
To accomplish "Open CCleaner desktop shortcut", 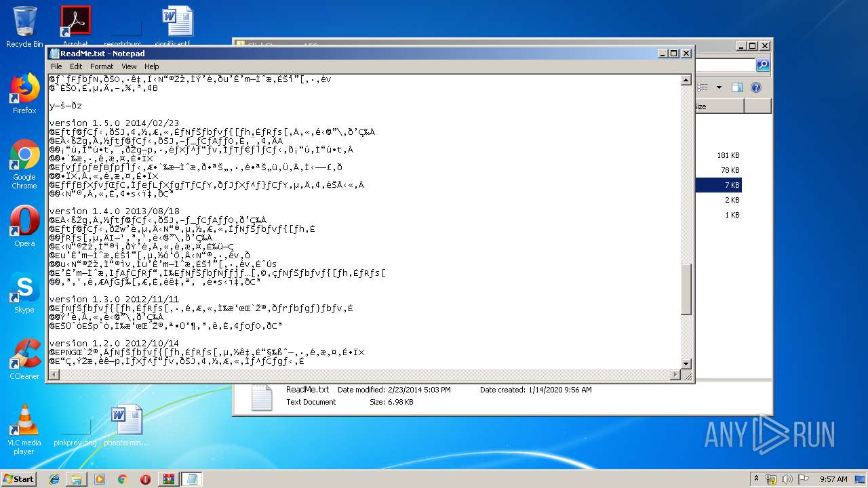I will pos(24,359).
